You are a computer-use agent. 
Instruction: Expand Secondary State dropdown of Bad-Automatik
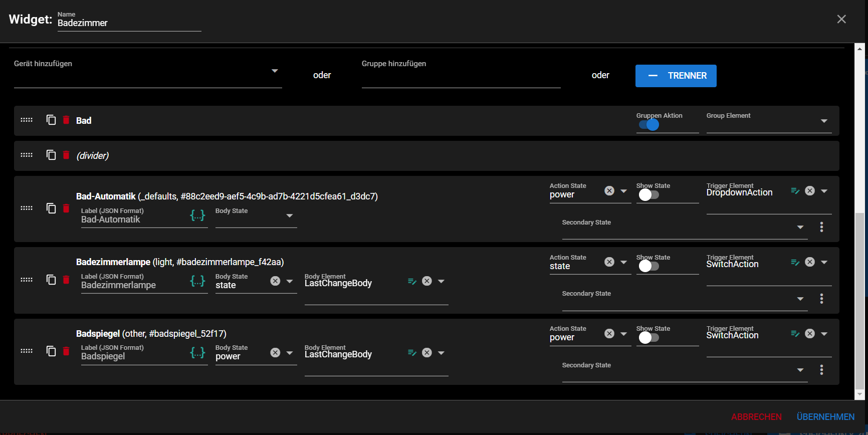[800, 228]
